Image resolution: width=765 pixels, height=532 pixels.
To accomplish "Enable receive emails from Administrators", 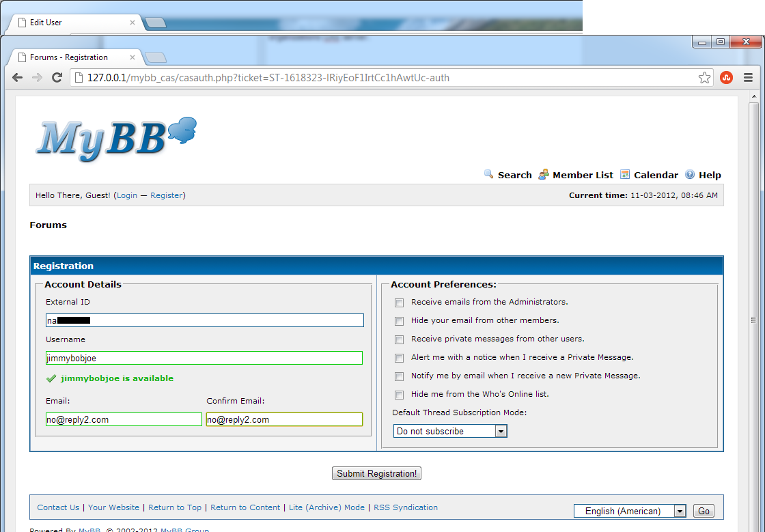I will pyautogui.click(x=399, y=303).
